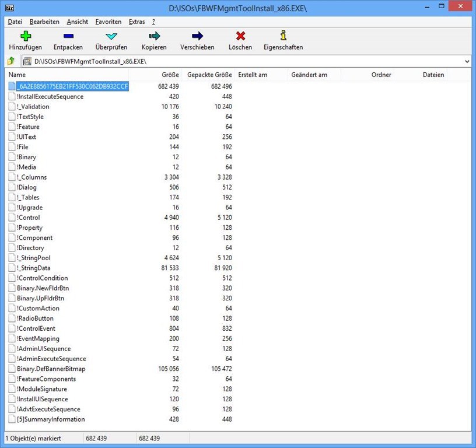Click file icon next to !AdminUISequence

pos(12,348)
